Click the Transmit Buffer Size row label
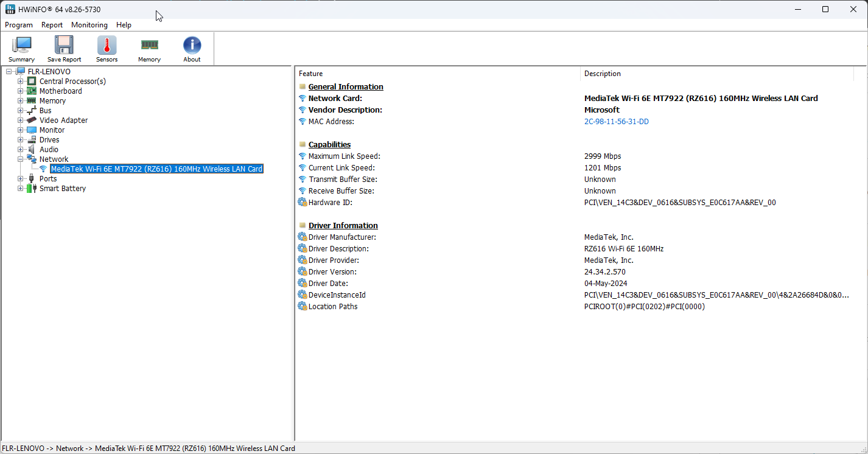Screen dimensions: 868x454 pos(343,180)
